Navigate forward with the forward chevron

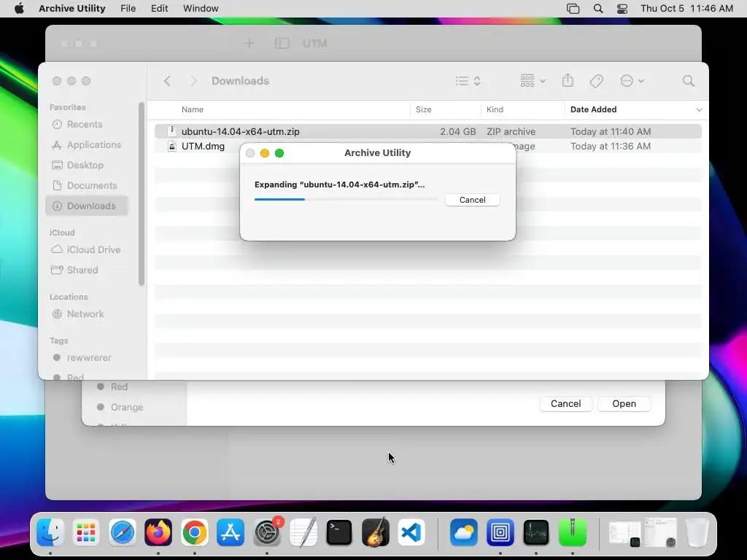pyautogui.click(x=193, y=81)
